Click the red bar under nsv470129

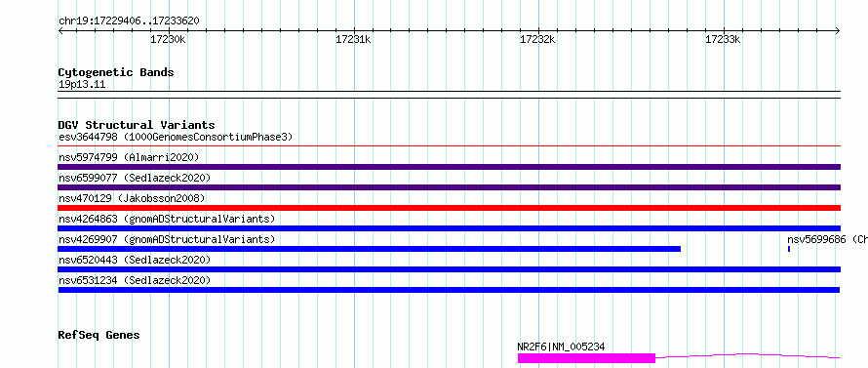click(x=450, y=208)
